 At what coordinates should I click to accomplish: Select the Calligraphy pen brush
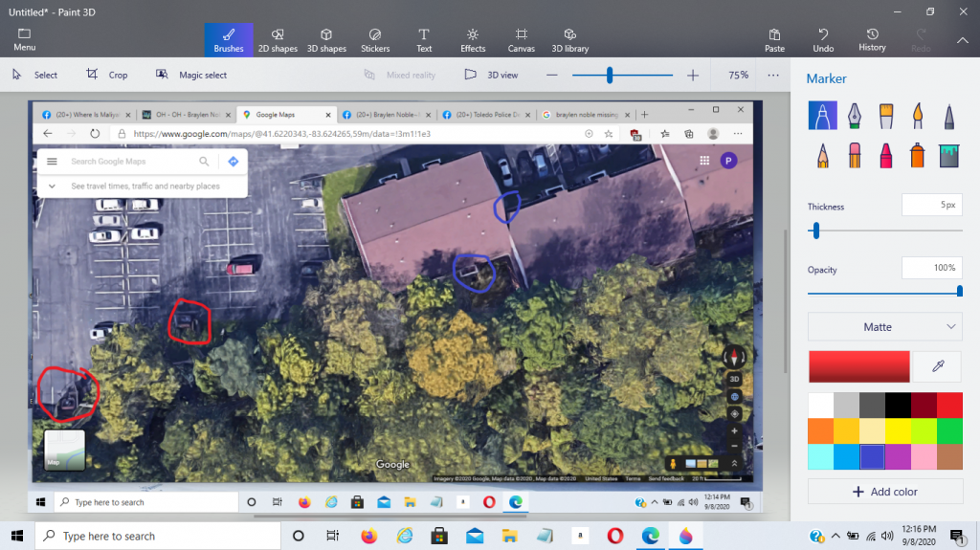coord(853,117)
